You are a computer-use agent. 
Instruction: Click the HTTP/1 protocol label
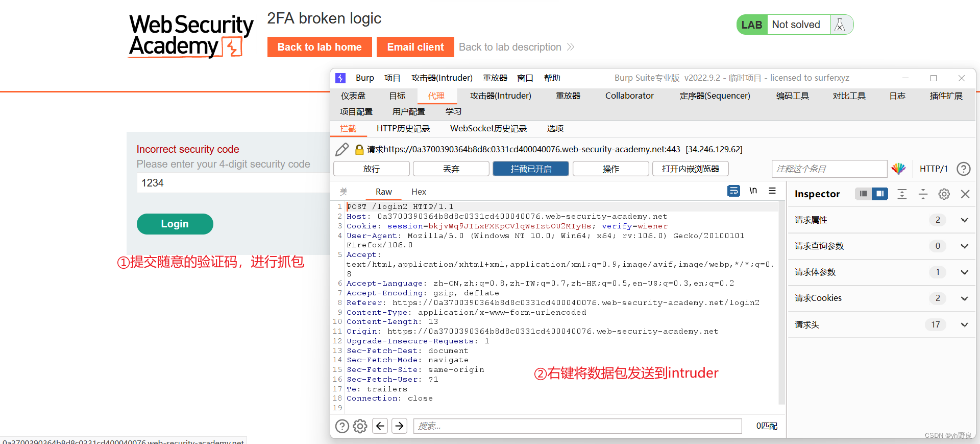click(934, 169)
